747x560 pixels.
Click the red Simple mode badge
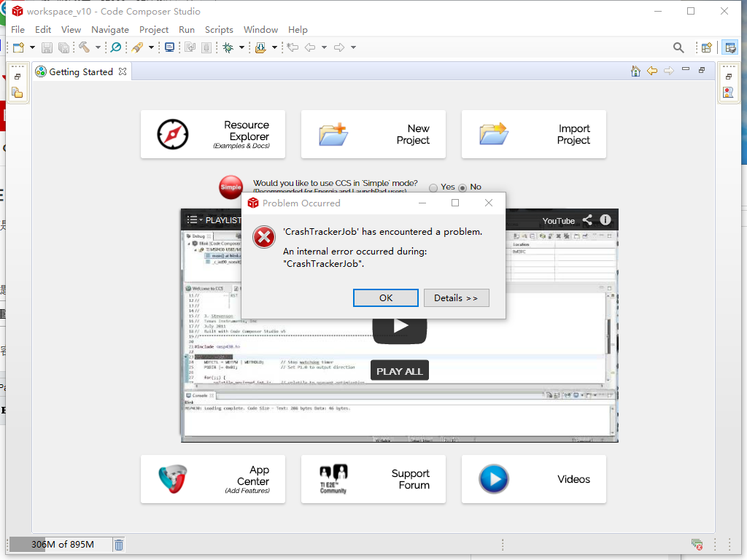click(x=231, y=187)
